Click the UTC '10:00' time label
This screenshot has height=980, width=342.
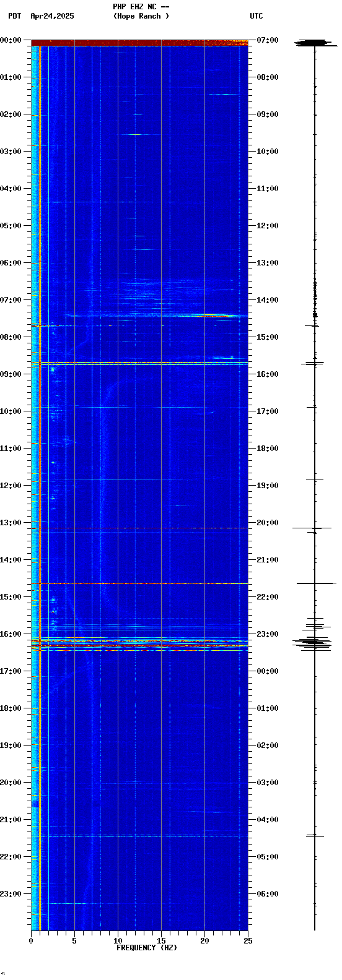pos(267,152)
